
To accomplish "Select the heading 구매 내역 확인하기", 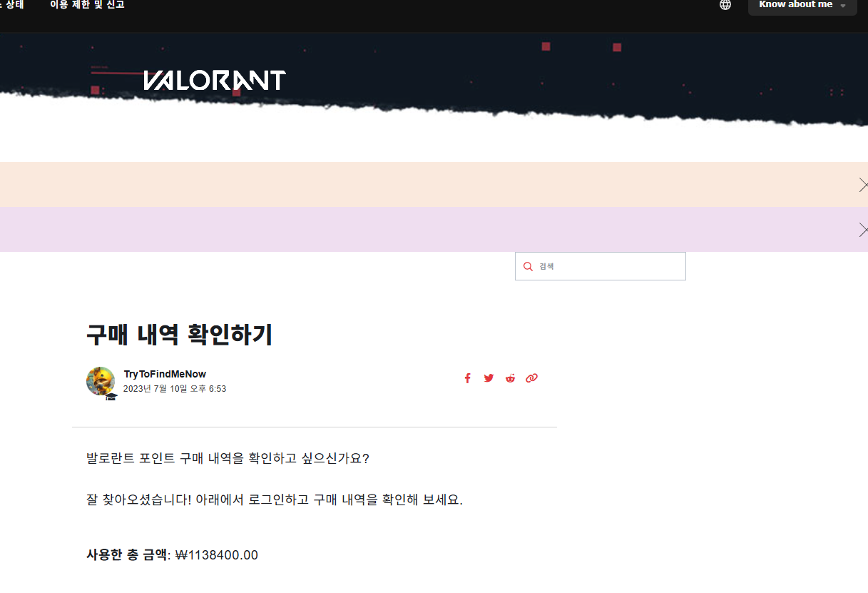I will [179, 335].
